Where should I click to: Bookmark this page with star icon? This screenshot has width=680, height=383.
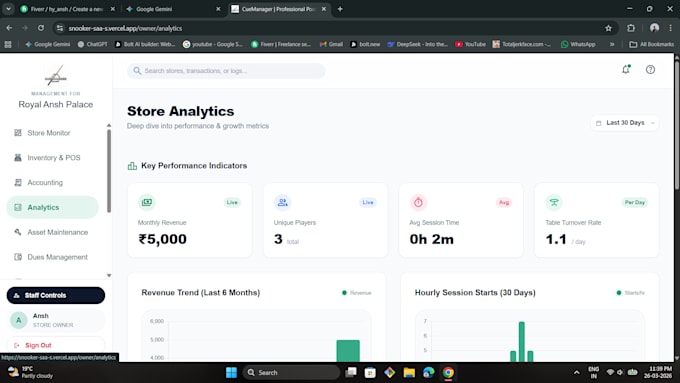pos(608,28)
